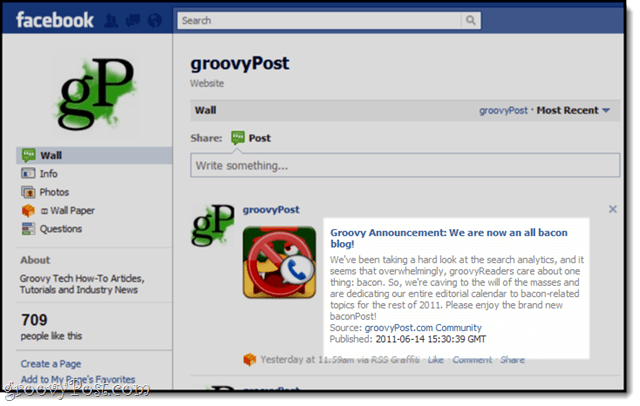The width and height of the screenshot is (640, 406).
Task: Open friend requests icon in header
Action: [x=111, y=20]
